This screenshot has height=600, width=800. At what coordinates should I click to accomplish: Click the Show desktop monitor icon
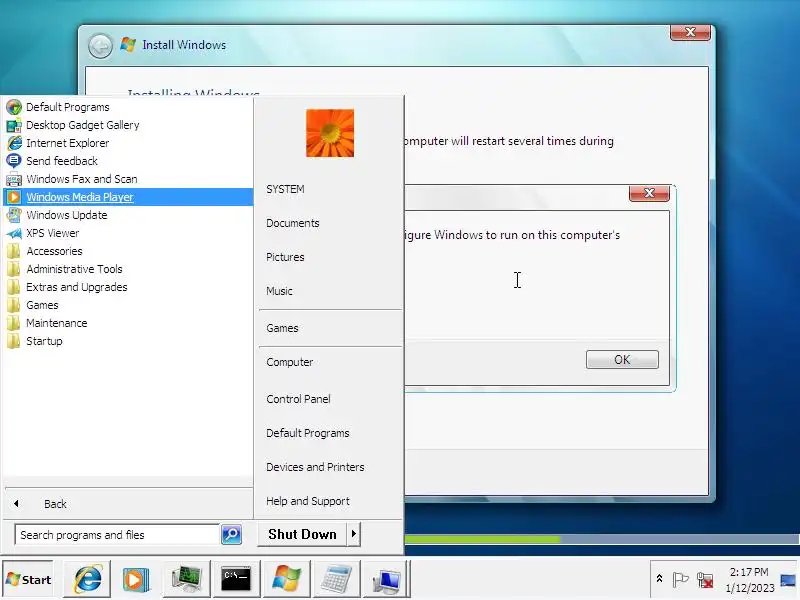pyautogui.click(x=788, y=580)
